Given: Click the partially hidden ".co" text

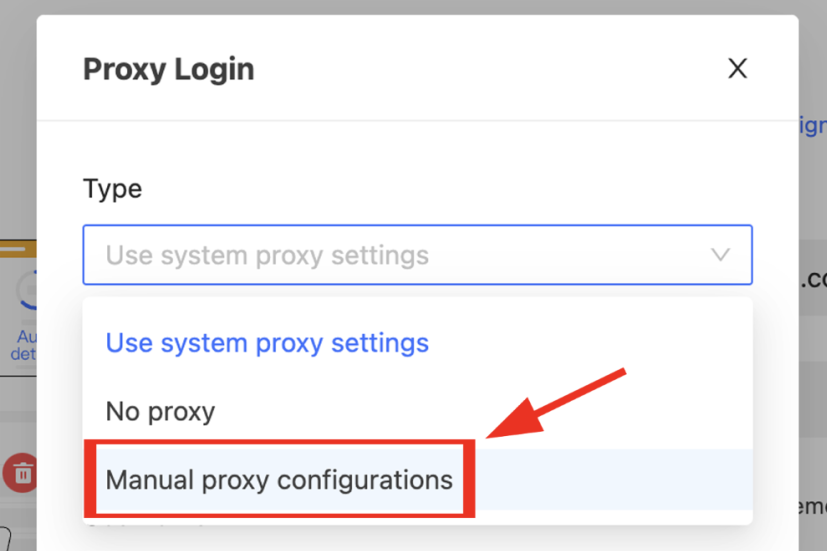Looking at the screenshot, I should click(812, 280).
